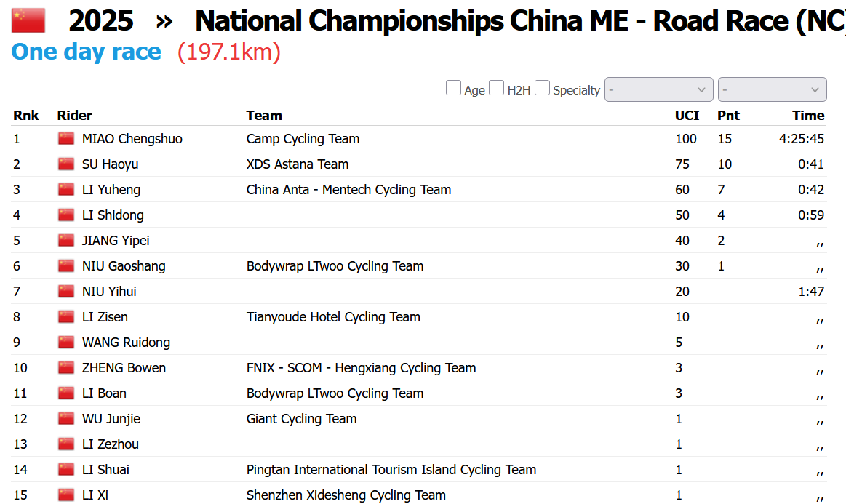846x504 pixels.
Task: Click the flag icon beside SU Haoyu
Action: (x=67, y=164)
